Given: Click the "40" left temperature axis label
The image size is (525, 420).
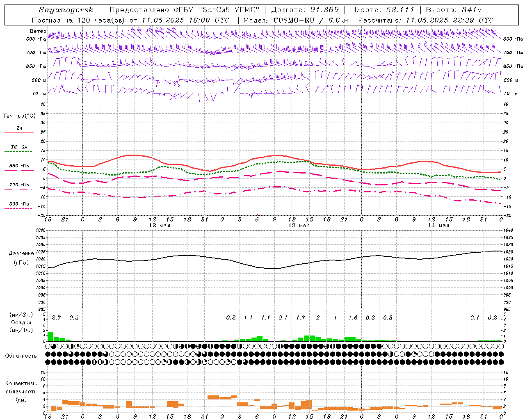Looking at the screenshot, I should coord(43,104).
